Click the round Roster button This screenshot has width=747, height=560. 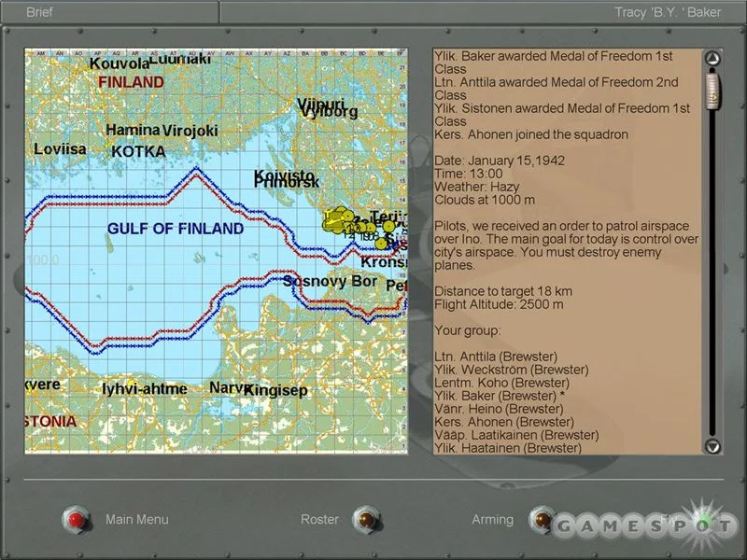coord(366,520)
